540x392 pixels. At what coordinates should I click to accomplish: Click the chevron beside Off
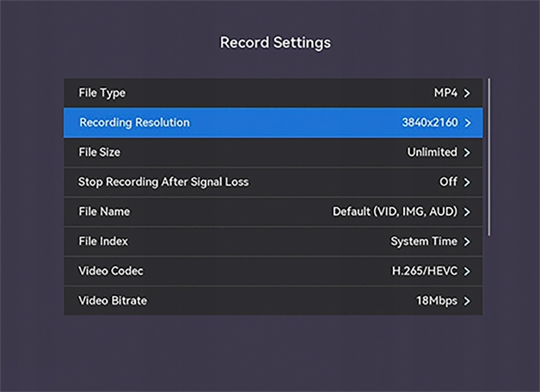pyautogui.click(x=467, y=183)
